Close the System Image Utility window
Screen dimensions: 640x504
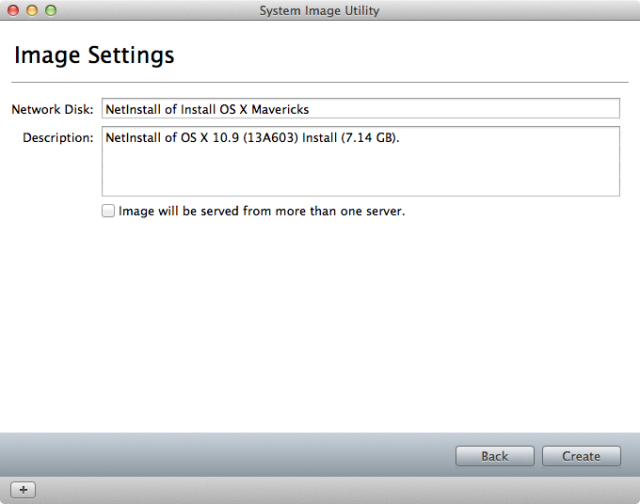(x=13, y=10)
